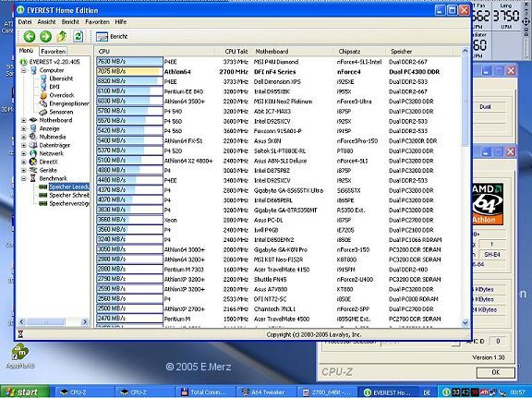Switch to the Favoriten tab
This screenshot has height=398, width=532.
pos(54,51)
